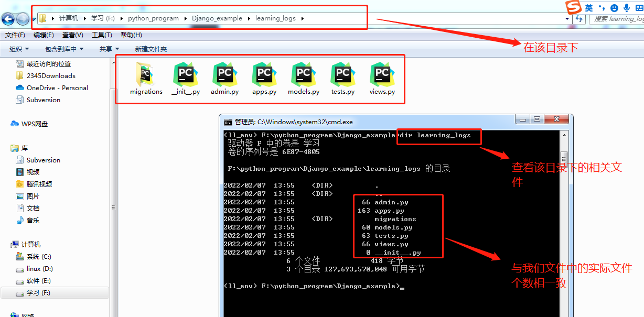
Task: Open linux (D:) drive
Action: tap(35, 268)
